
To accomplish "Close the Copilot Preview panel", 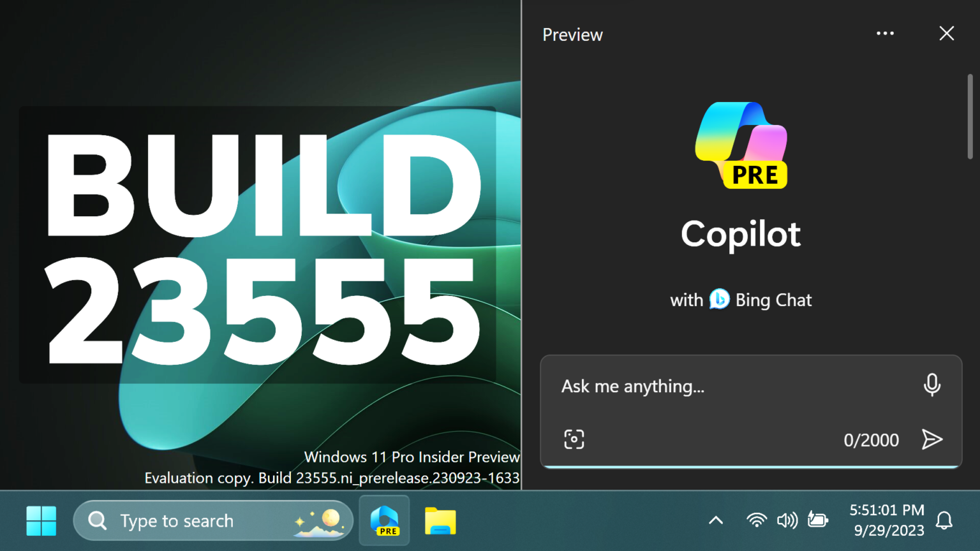I will pos(947,33).
